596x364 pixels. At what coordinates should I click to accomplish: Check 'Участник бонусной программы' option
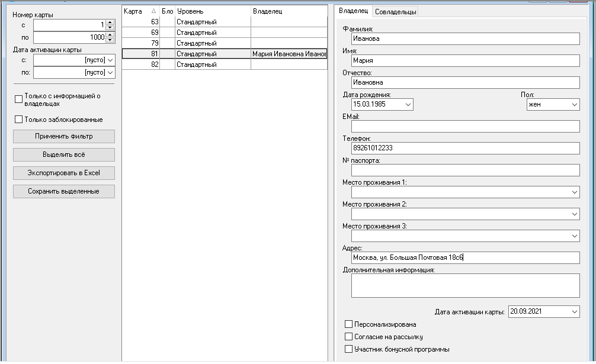point(348,349)
